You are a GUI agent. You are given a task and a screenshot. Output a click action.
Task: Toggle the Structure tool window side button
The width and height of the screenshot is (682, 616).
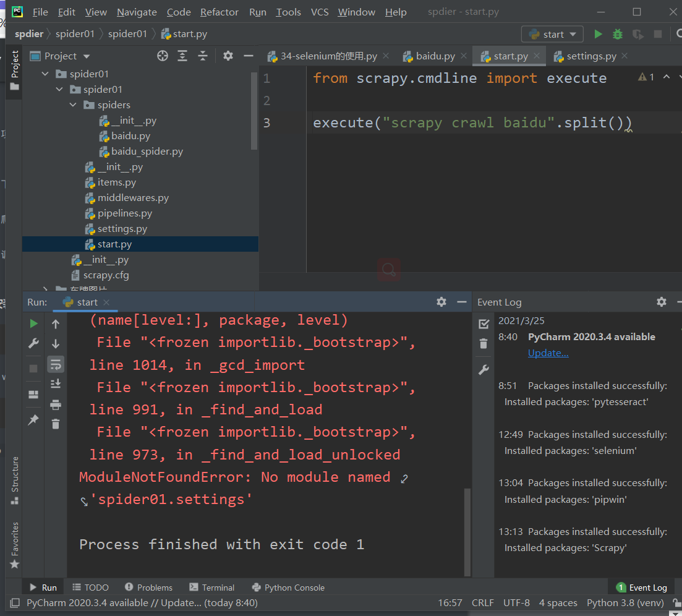click(14, 481)
